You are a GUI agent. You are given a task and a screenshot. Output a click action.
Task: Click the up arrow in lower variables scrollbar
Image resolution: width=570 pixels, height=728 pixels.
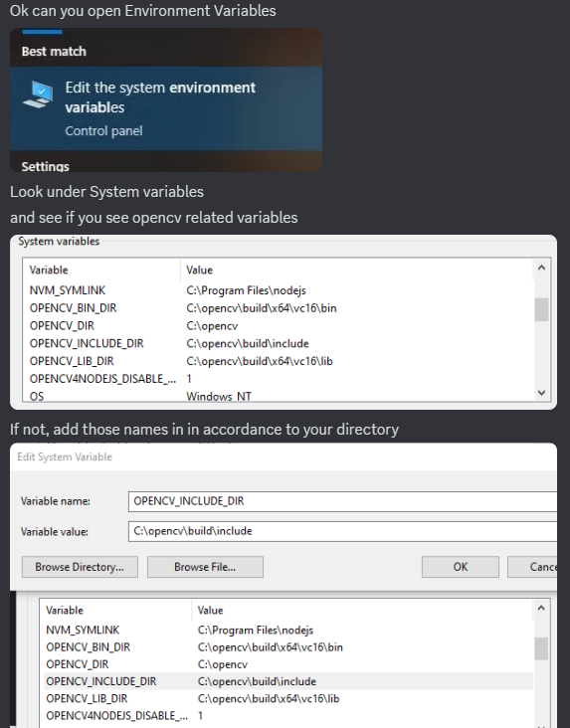(541, 608)
